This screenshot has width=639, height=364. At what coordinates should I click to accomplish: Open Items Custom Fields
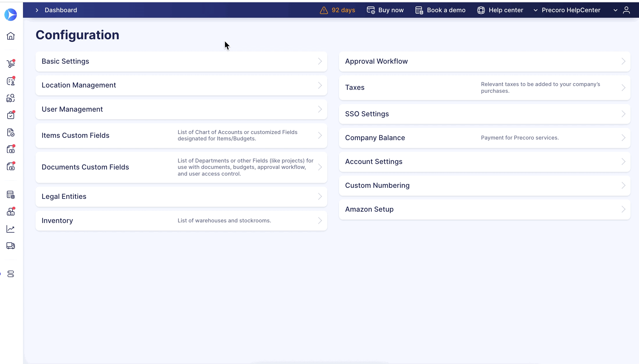pyautogui.click(x=181, y=135)
